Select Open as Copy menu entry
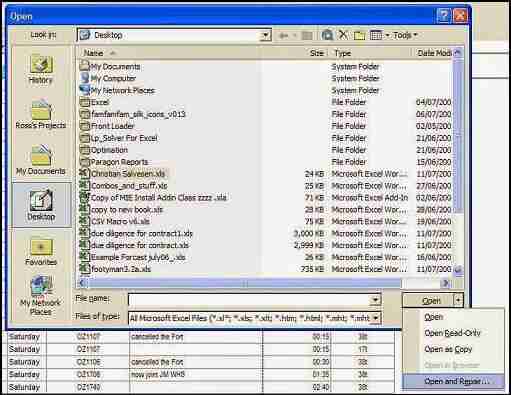Image resolution: width=511 pixels, height=395 pixels. click(448, 349)
